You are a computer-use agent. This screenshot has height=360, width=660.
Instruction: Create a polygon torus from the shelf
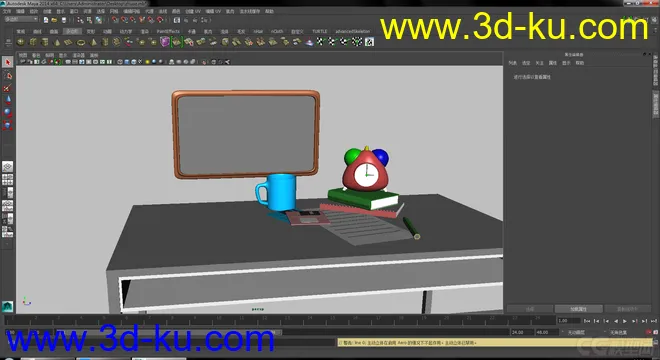point(81,42)
